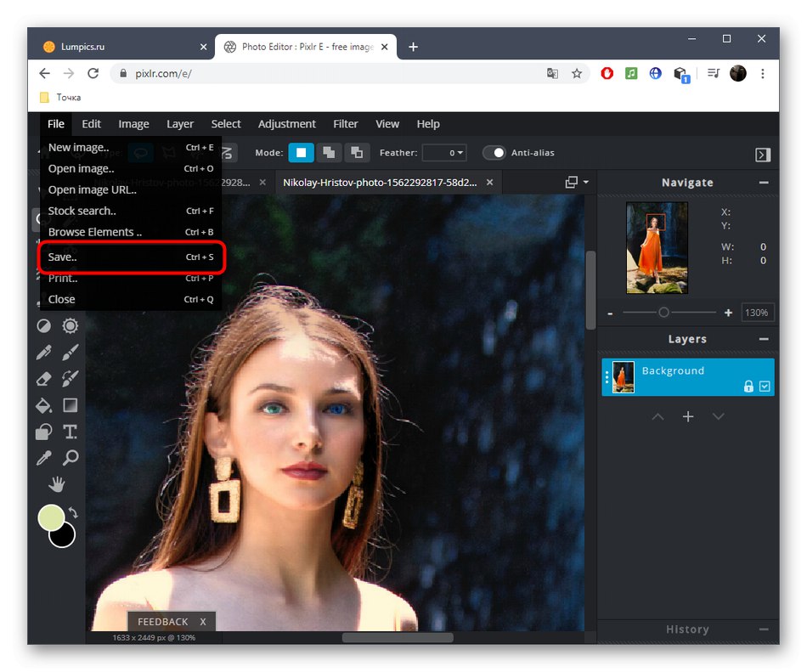
Task: Choose Open image URL.. menu entry
Action: click(131, 189)
